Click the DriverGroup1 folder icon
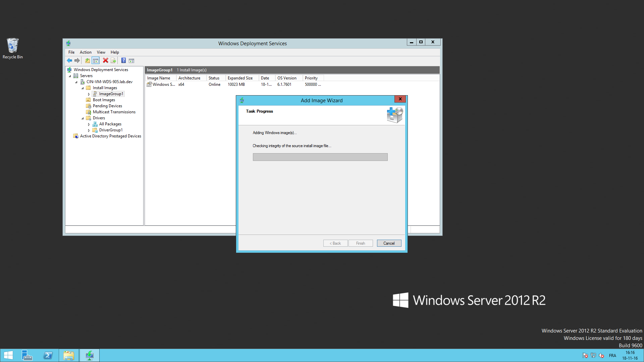Viewport: 644px width, 362px height. coord(95,130)
